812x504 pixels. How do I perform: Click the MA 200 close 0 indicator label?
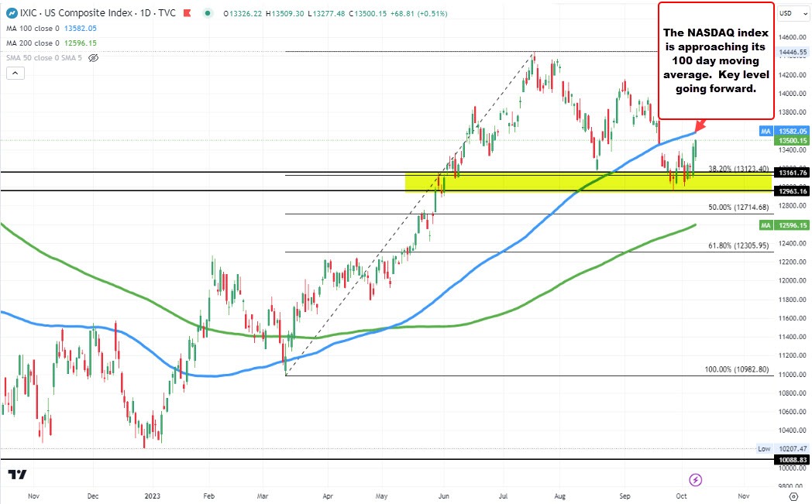coord(33,43)
